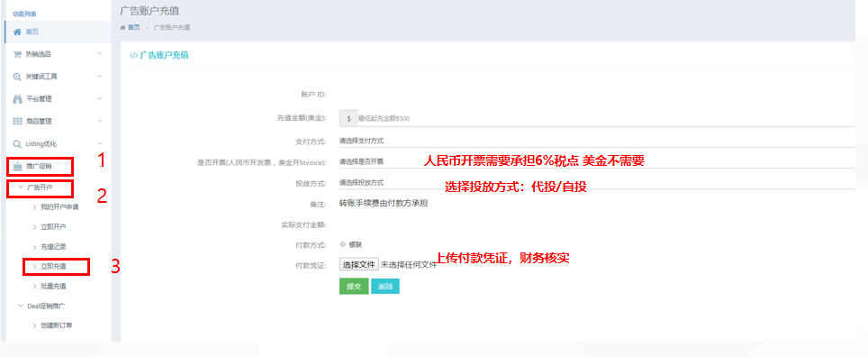Expand the 热销选品 menu chevron
This screenshot has height=357, width=868.
point(100,54)
